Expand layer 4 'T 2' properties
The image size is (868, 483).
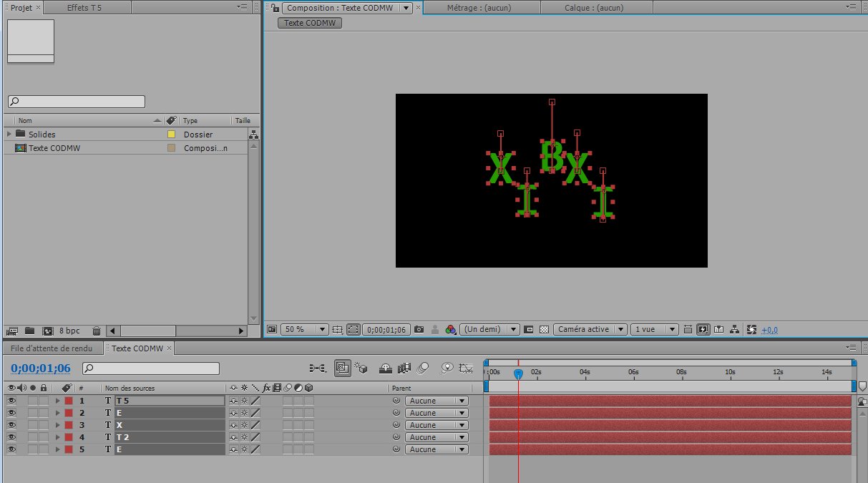coord(57,437)
